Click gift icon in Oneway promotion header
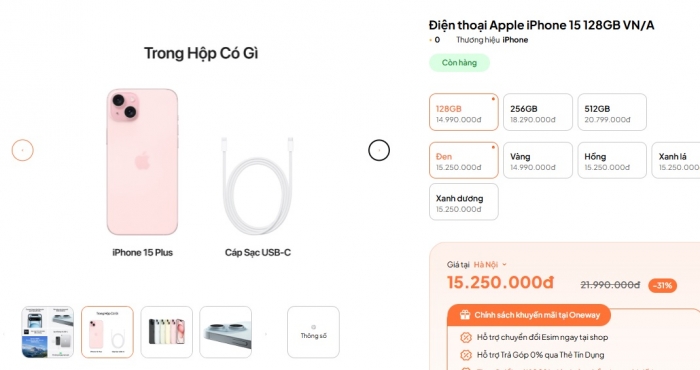This screenshot has width=700, height=370. point(465,315)
